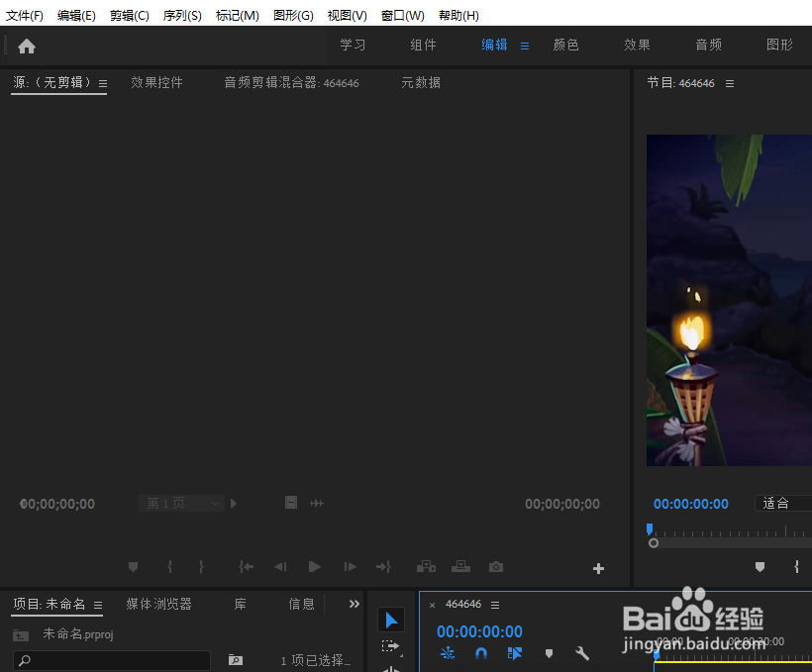Show hidden panel tabs with double chevron
812x672 pixels.
355,604
